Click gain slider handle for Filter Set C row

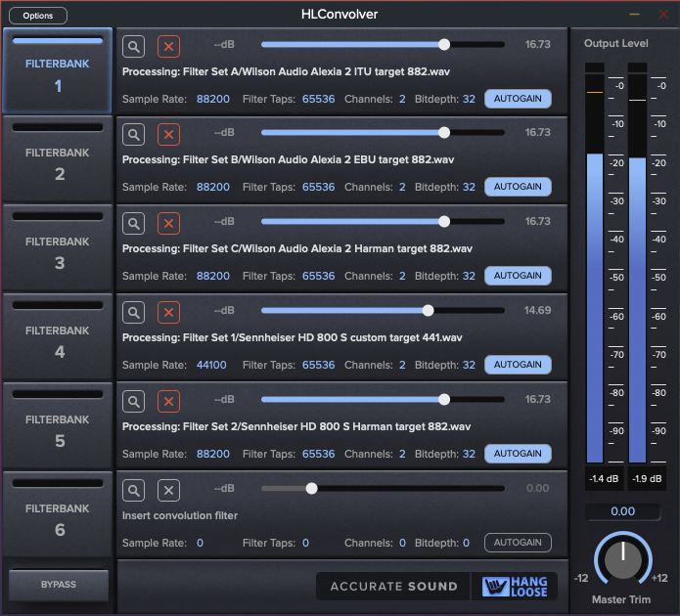[444, 222]
